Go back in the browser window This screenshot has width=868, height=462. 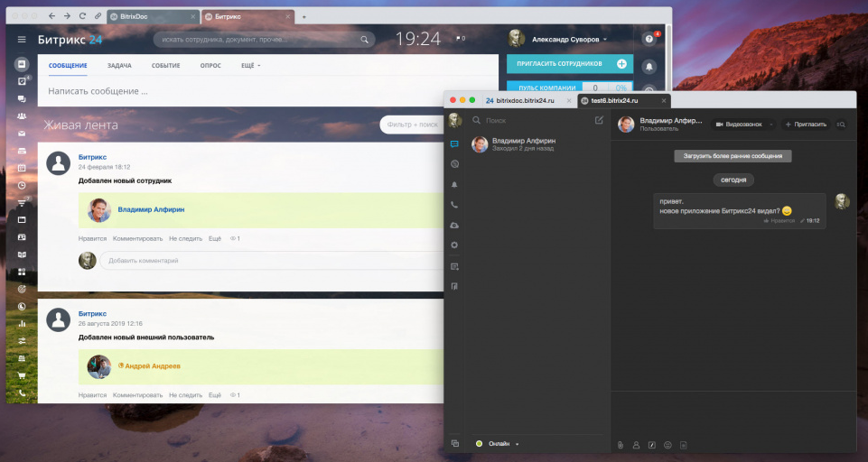click(x=51, y=16)
